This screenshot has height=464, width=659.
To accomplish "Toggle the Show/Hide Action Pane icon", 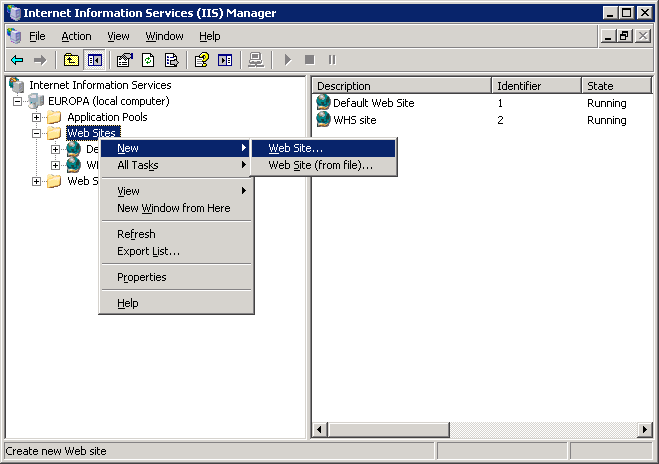I will pyautogui.click(x=225, y=60).
